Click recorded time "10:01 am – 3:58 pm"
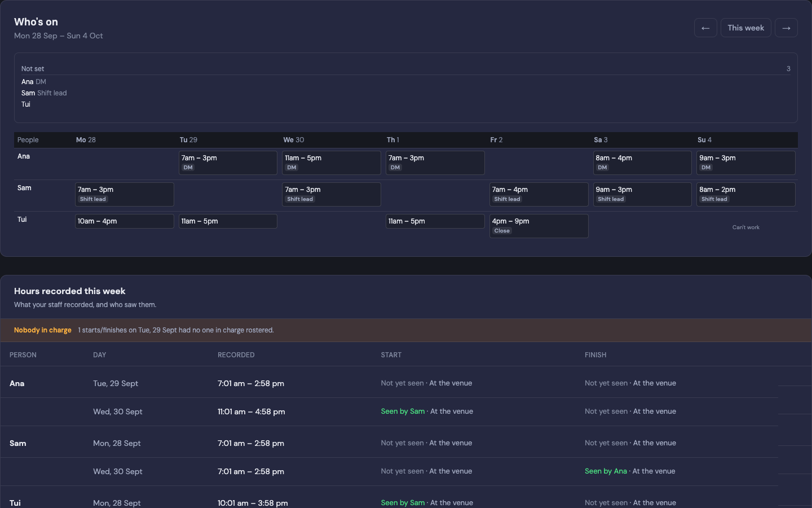 click(253, 503)
